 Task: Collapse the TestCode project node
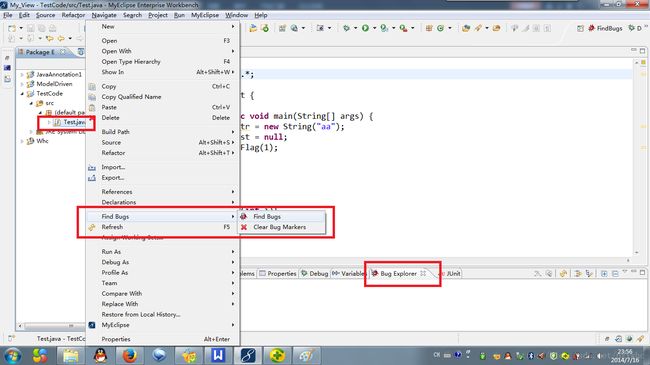click(x=22, y=94)
